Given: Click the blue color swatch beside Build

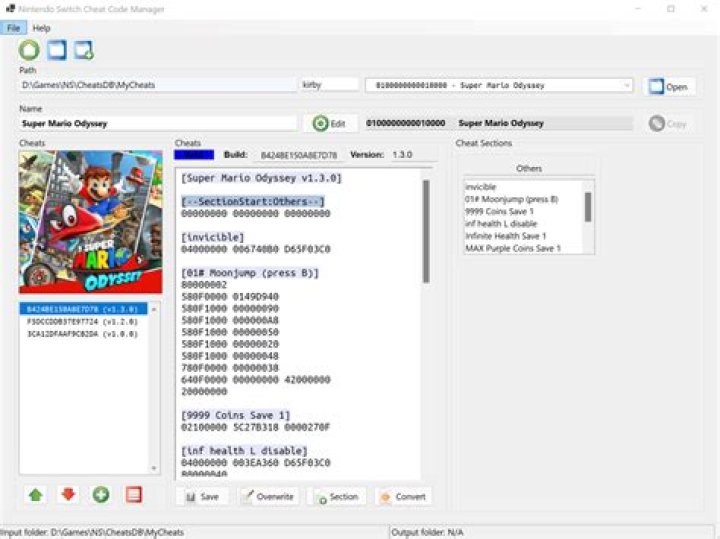Looking at the screenshot, I should (x=194, y=155).
